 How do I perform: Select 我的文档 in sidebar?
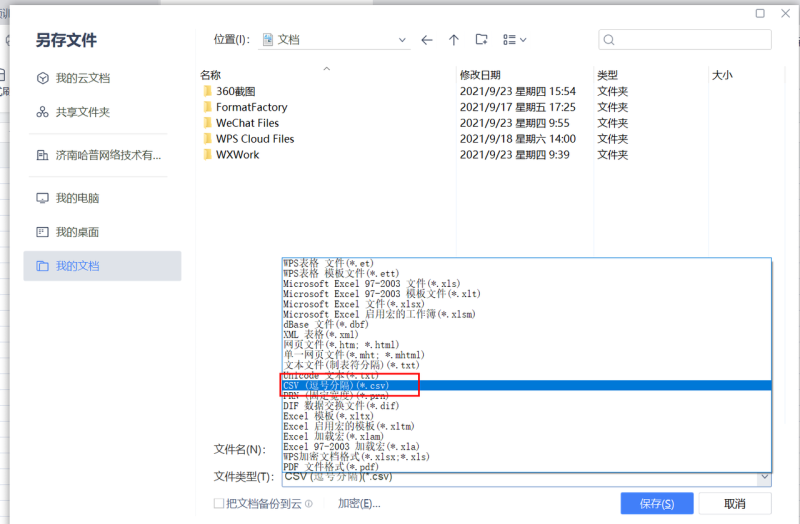tap(102, 266)
